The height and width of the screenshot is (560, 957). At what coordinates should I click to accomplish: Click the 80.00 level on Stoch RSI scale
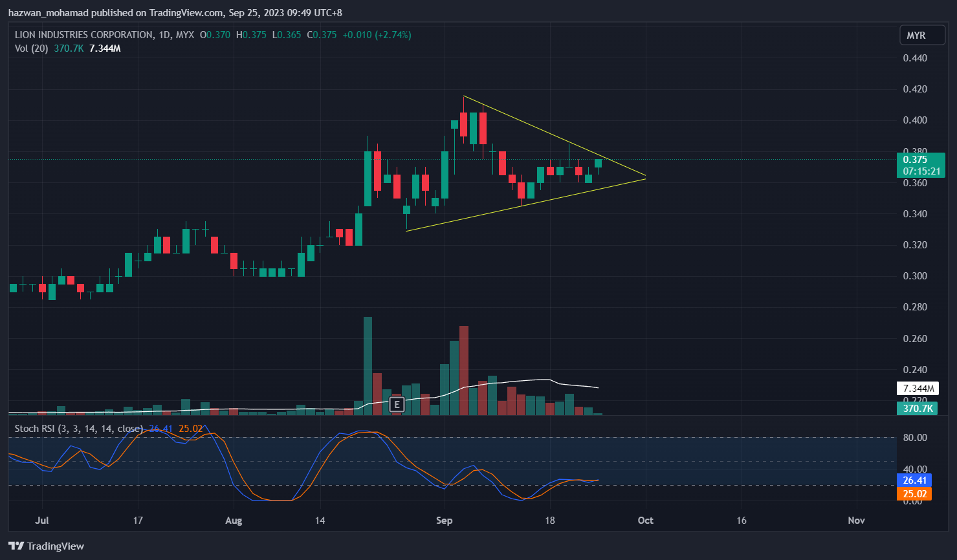tap(915, 438)
